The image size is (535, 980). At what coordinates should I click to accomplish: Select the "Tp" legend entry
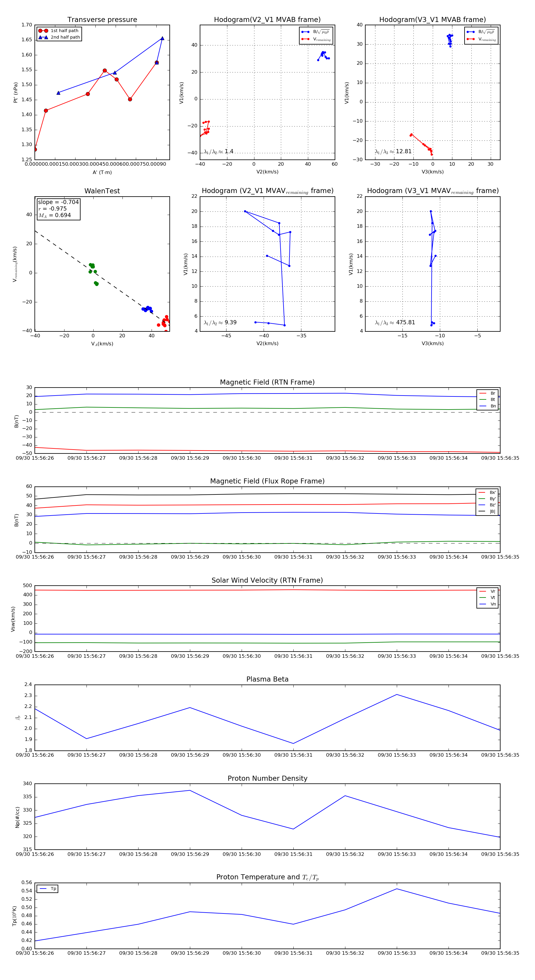coord(48,889)
